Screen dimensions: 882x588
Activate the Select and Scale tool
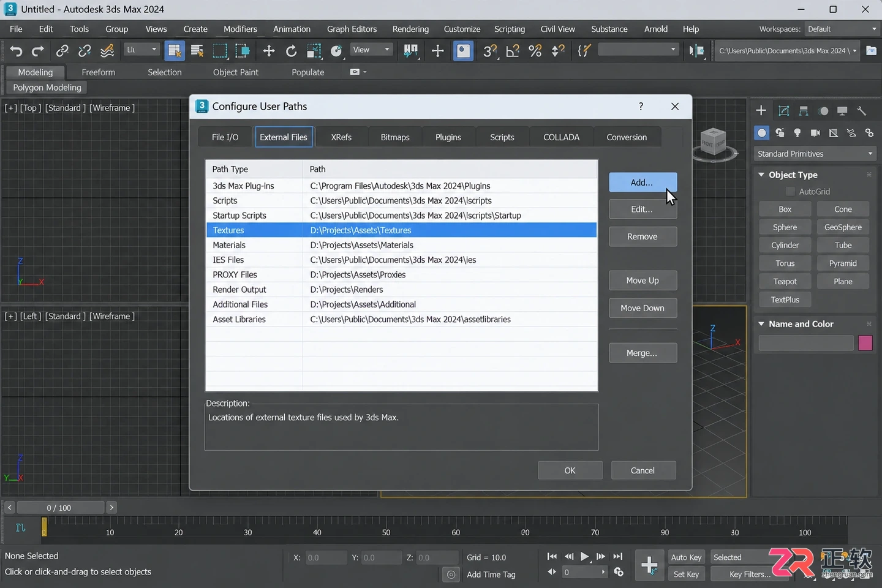314,51
